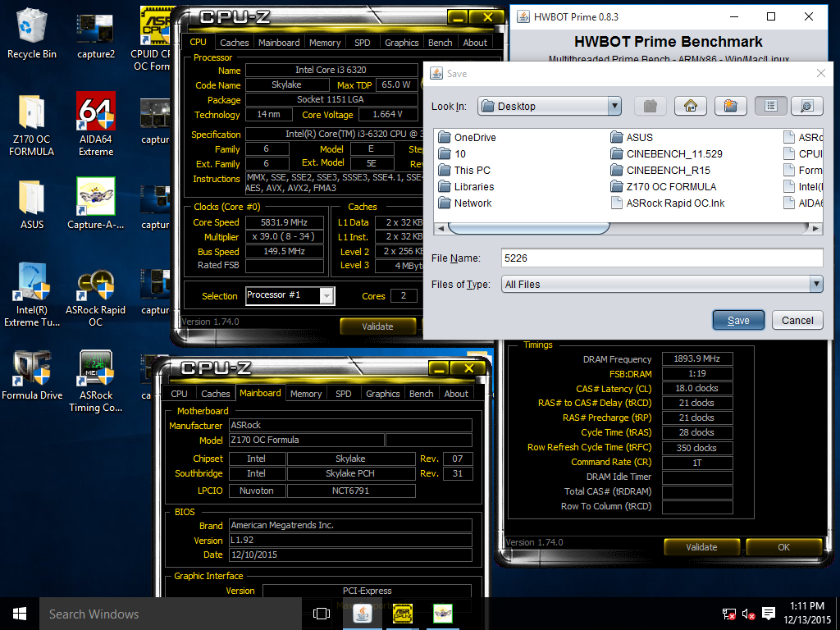Open the Capture-A-... desktop shortcut
The image size is (840, 630).
(x=96, y=203)
